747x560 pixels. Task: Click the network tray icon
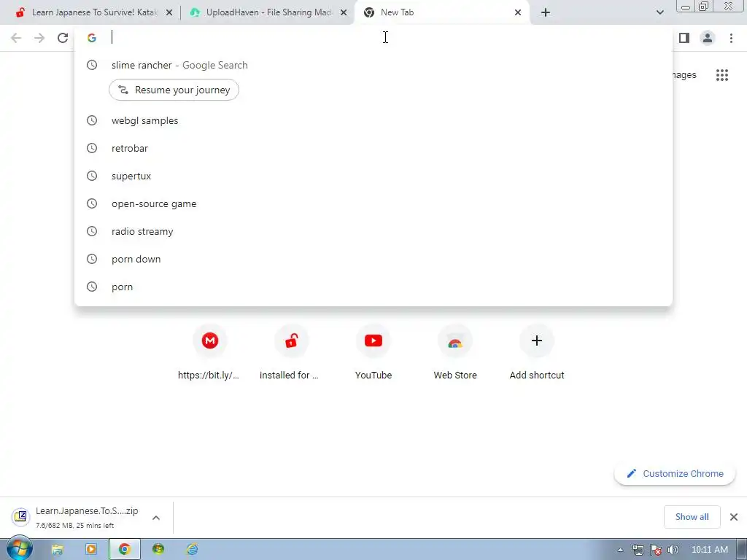click(638, 550)
